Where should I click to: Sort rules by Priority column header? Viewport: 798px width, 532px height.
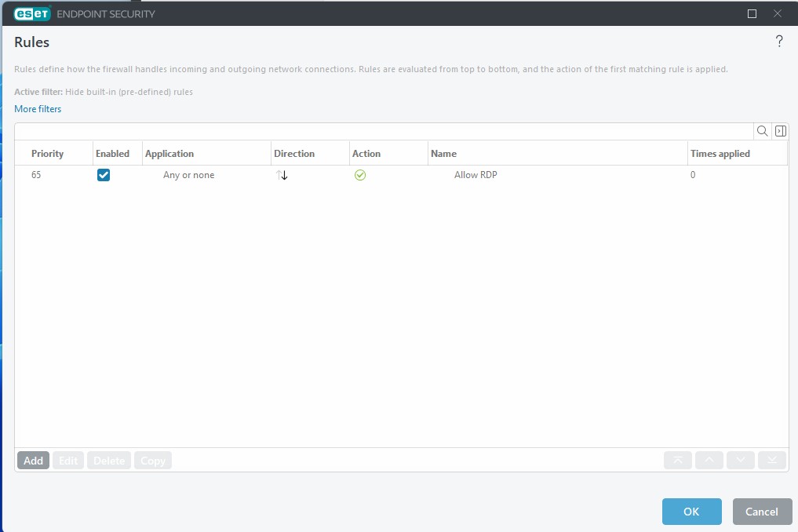pyautogui.click(x=48, y=154)
